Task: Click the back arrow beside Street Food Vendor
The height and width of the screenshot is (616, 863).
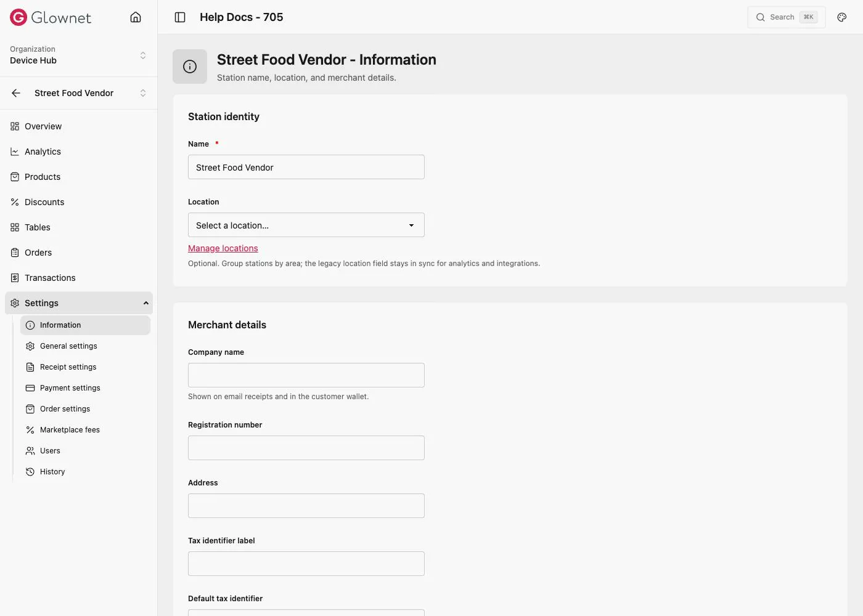Action: coord(16,93)
